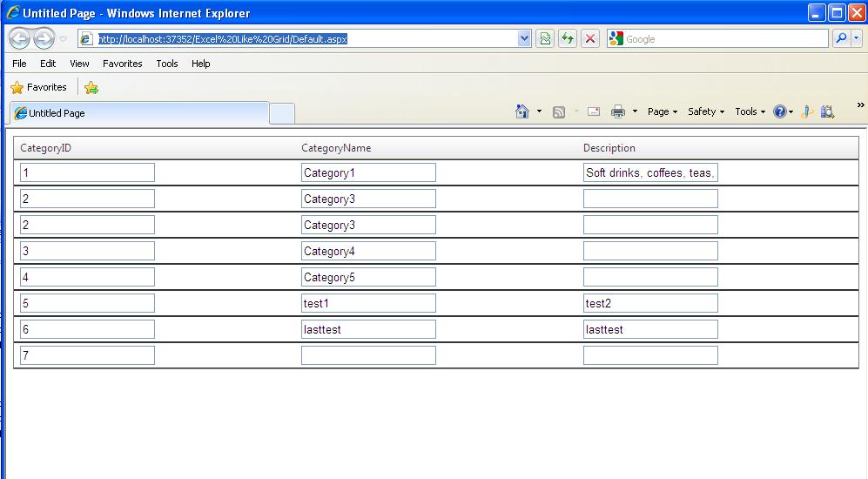The width and height of the screenshot is (868, 479).
Task: Click the Read Mail icon
Action: click(594, 111)
